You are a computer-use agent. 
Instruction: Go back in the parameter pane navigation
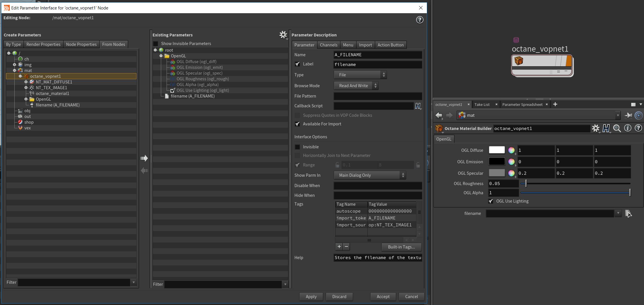[439, 115]
